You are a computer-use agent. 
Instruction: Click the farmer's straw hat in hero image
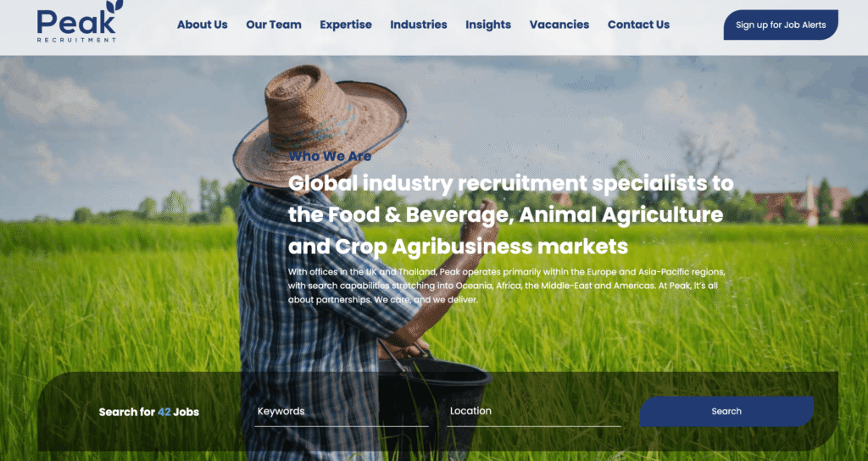(x=320, y=125)
